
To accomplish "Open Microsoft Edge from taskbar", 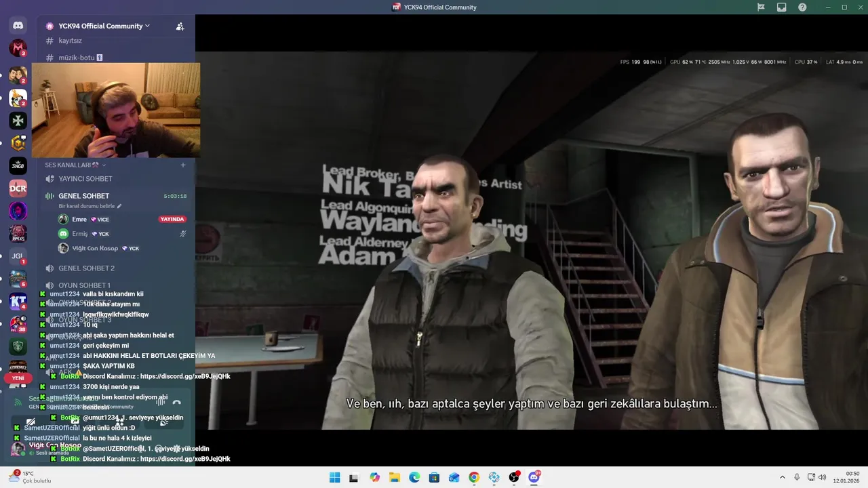I will tap(414, 477).
